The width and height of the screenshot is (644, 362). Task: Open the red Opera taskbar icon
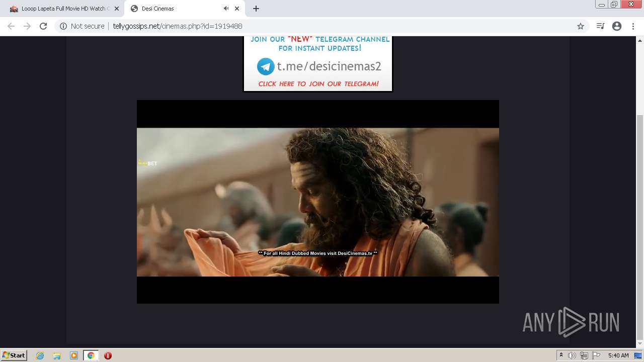108,355
